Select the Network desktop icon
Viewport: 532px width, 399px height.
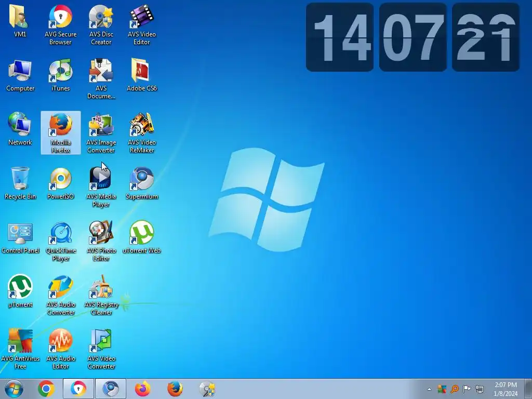pos(20,129)
